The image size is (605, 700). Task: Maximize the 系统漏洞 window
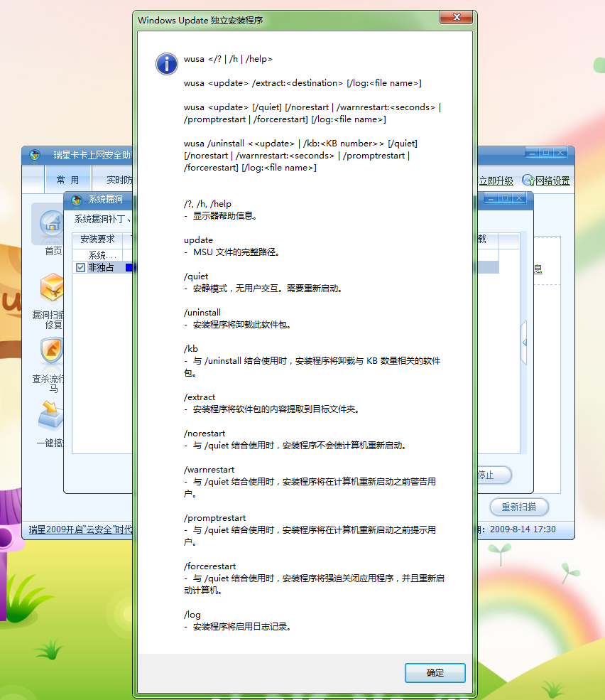[505, 198]
